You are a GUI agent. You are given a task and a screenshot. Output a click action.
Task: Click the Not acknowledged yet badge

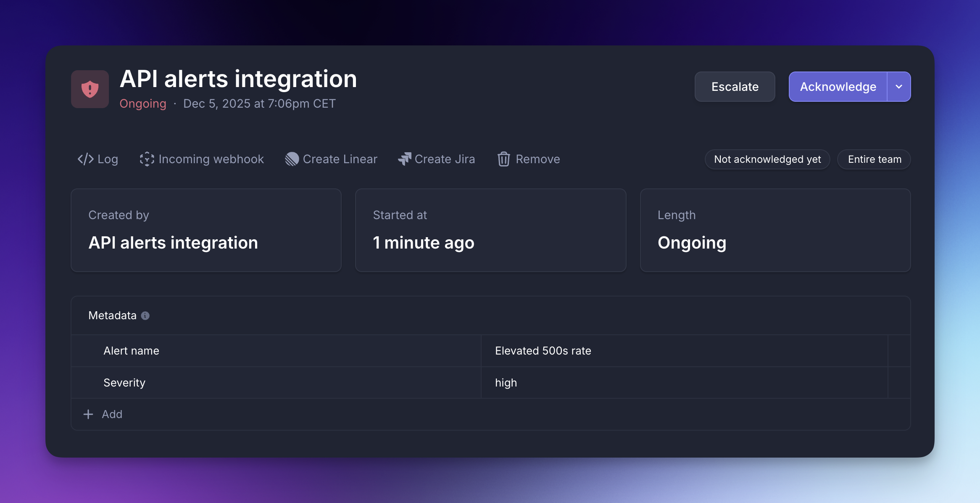coord(767,159)
